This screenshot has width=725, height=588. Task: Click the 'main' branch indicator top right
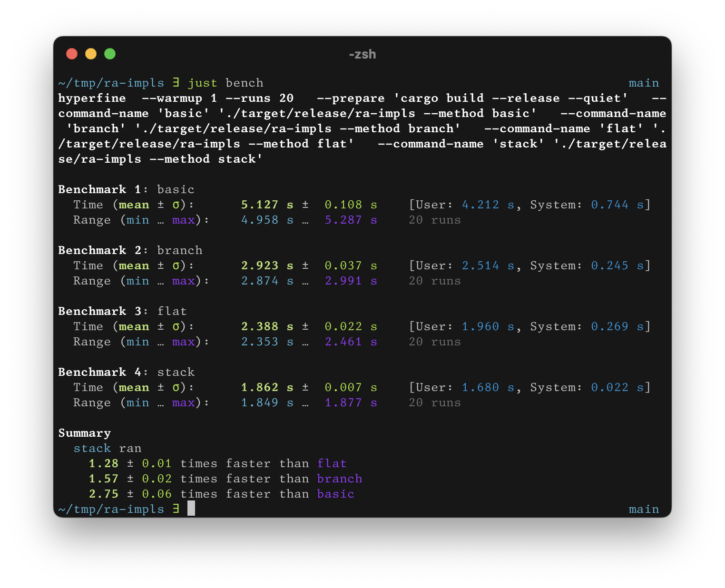coord(644,83)
